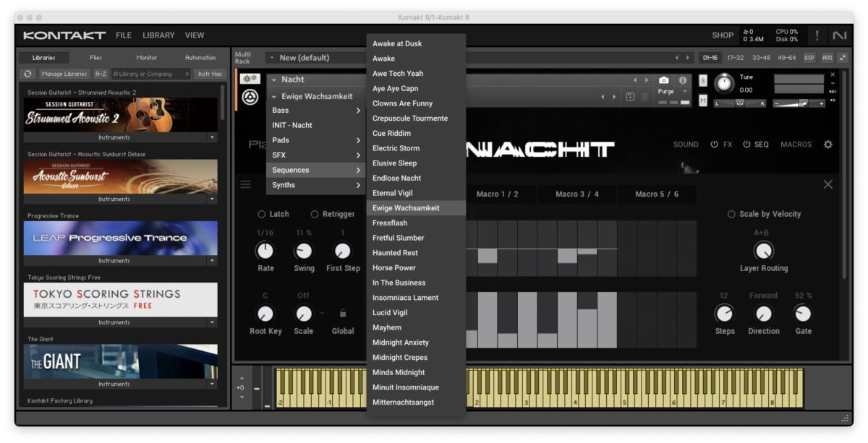The height and width of the screenshot is (443, 868).
Task: Switch to the Macro 3 / 4 tab
Action: tap(577, 194)
